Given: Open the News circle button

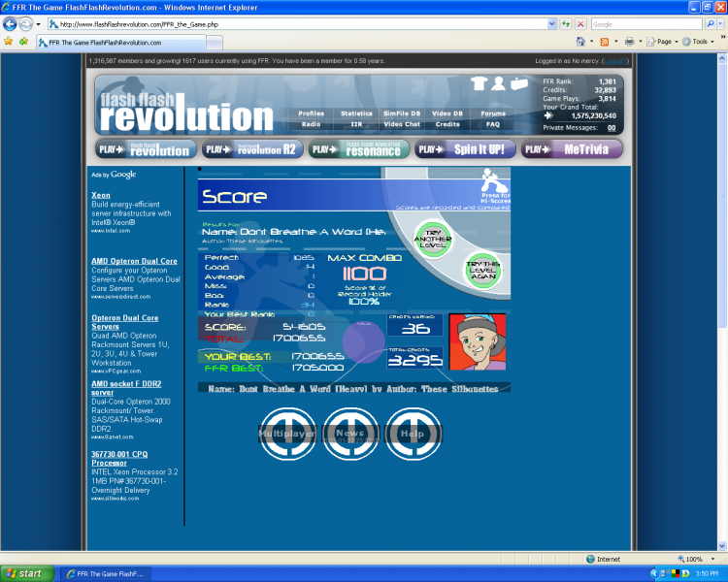Looking at the screenshot, I should [x=350, y=434].
